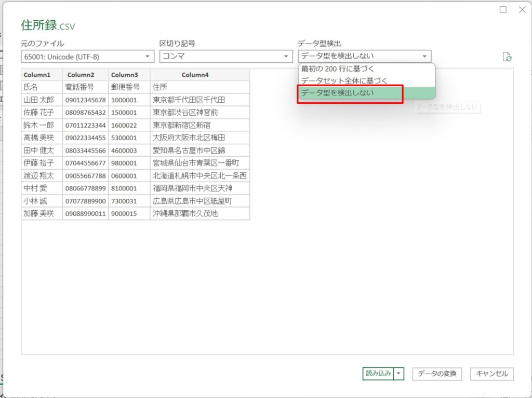Viewport: 532px width, 398px height.
Task: Select the Column2 header
Action: pyautogui.click(x=86, y=75)
